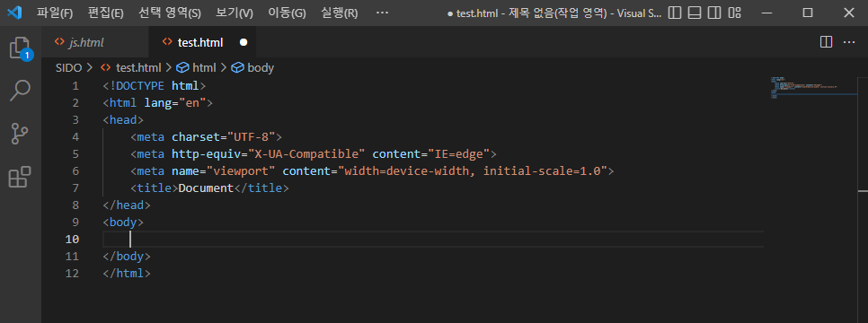Click line number 1 in gutter
868x323 pixels.
pyautogui.click(x=75, y=86)
